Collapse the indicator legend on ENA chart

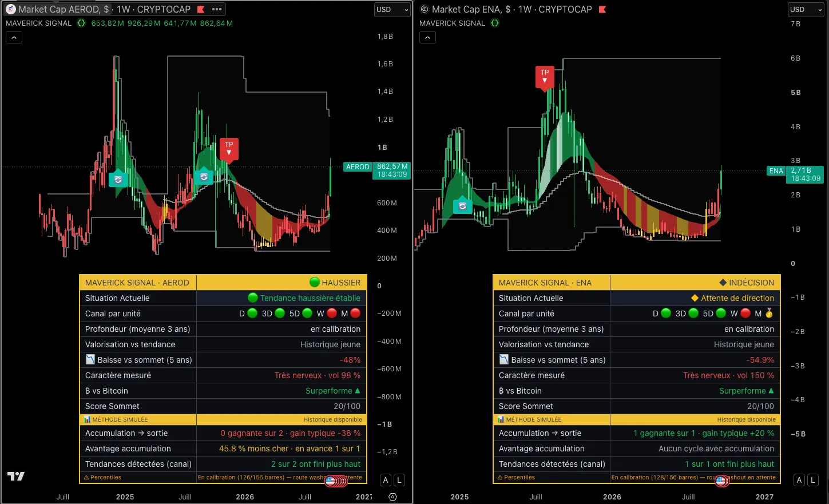coord(427,38)
